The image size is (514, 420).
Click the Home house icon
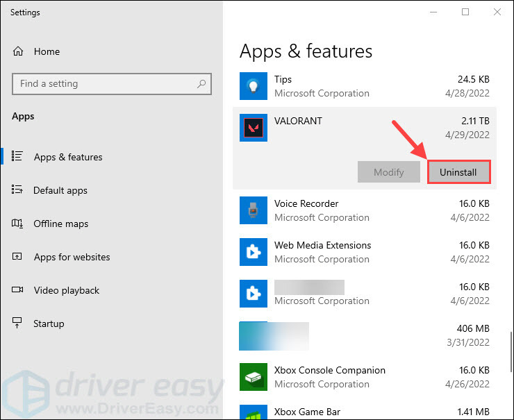(x=18, y=51)
